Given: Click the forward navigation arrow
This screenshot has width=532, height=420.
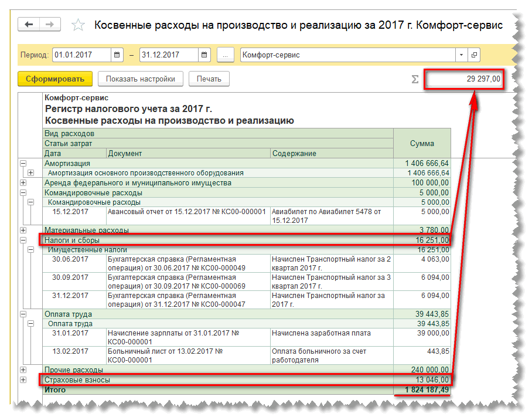Looking at the screenshot, I should (50, 25).
